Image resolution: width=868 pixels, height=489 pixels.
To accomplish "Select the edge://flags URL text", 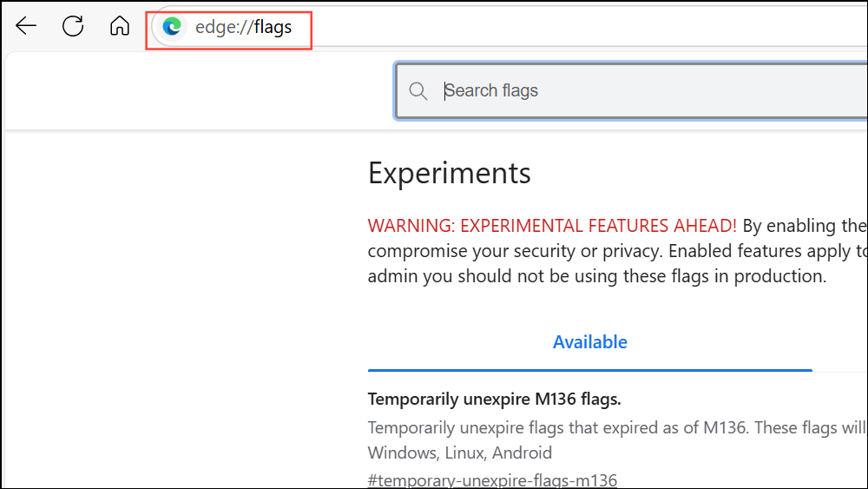I will pyautogui.click(x=244, y=27).
